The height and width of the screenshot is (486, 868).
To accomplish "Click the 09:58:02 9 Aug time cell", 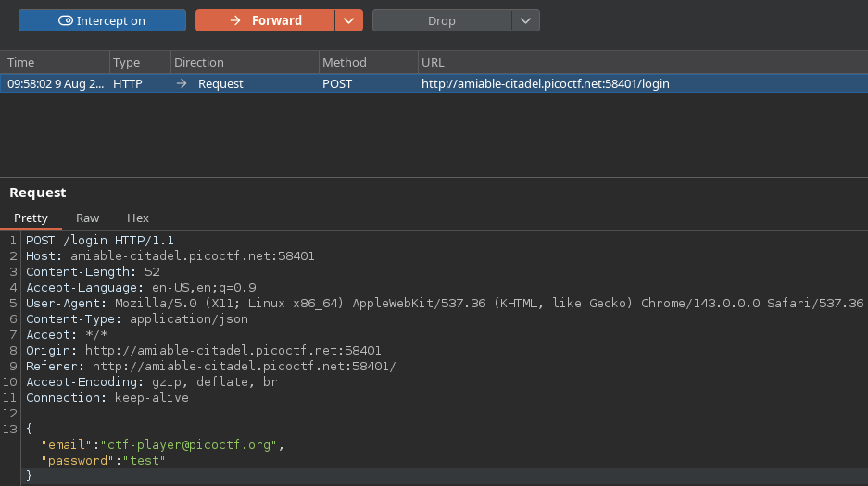I will 56,83.
